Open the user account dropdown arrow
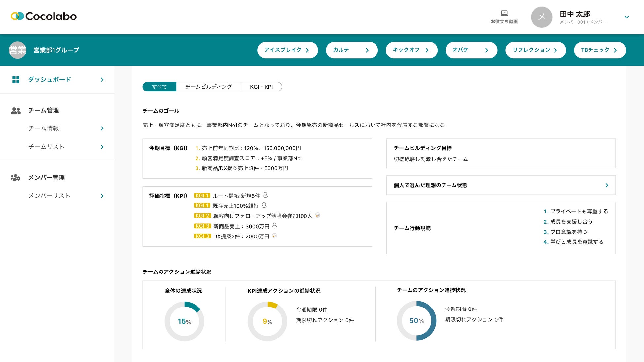The width and height of the screenshot is (644, 362). pos(626,17)
